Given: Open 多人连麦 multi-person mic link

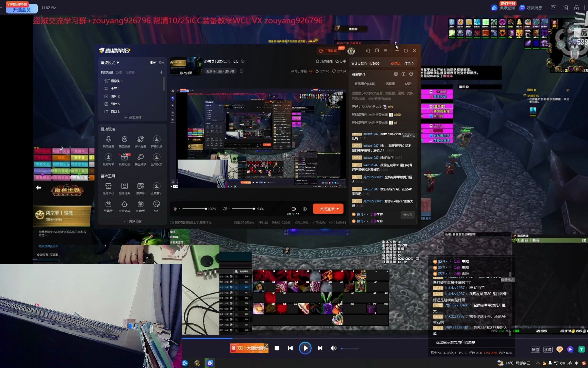Looking at the screenshot, I should point(140,141).
